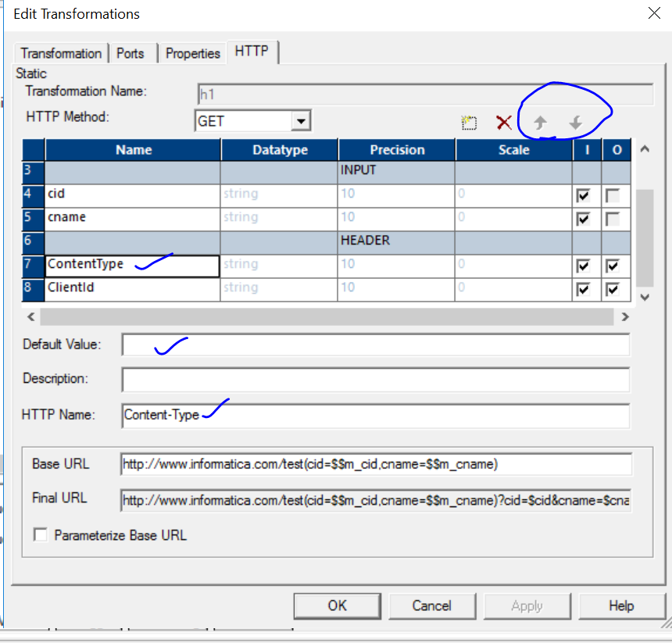The image size is (672, 643).
Task: Click the Cancel button
Action: pyautogui.click(x=432, y=605)
